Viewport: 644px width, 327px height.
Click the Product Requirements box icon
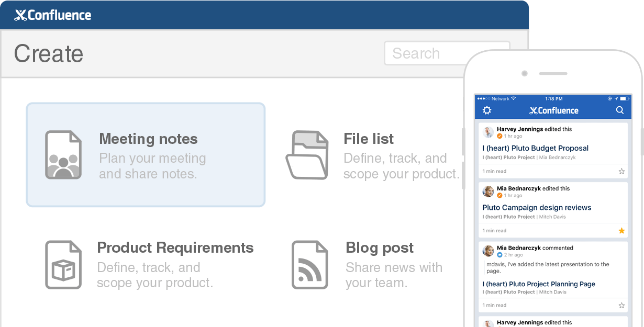tap(63, 265)
